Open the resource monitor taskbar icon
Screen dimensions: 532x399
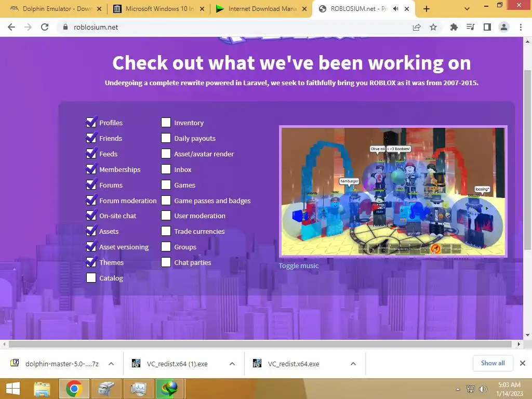click(x=138, y=389)
